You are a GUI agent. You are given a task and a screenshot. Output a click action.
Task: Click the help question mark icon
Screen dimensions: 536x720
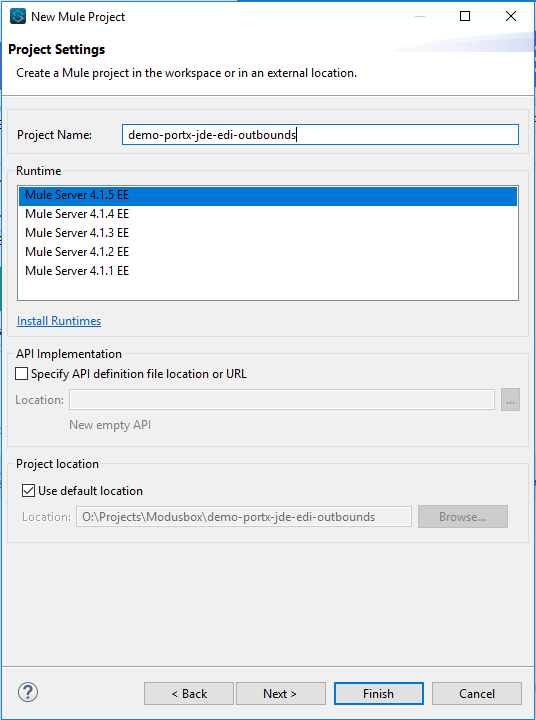click(28, 692)
